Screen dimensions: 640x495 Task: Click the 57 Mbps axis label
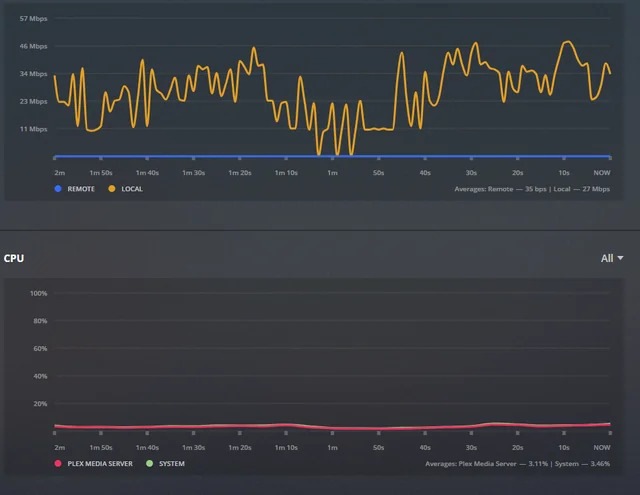tap(33, 19)
